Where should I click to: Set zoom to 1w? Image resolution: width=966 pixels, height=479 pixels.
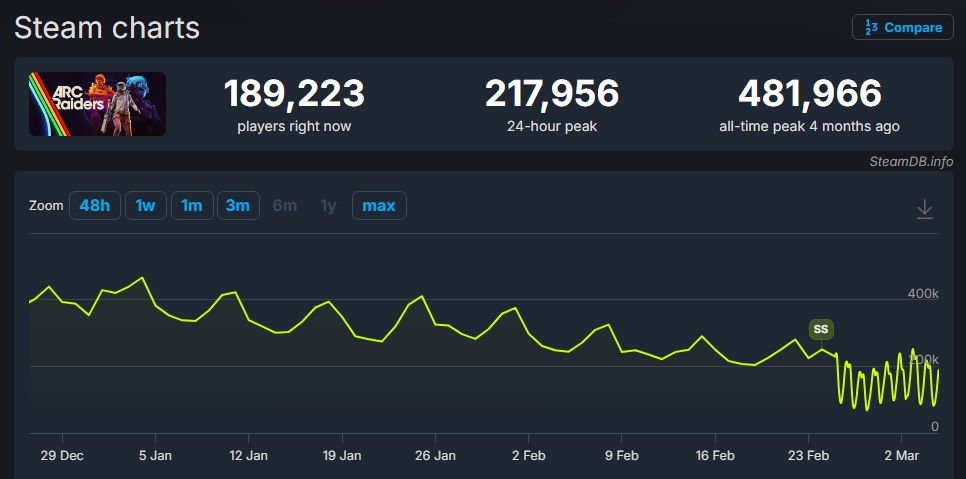(145, 206)
